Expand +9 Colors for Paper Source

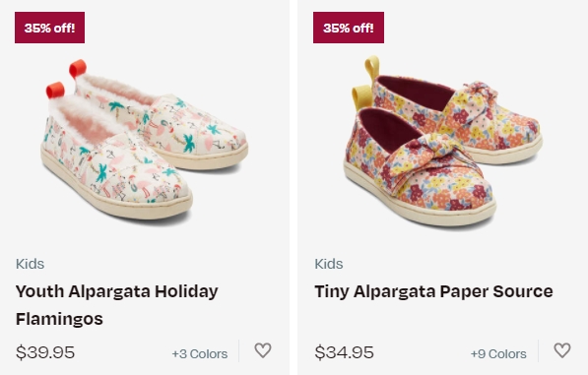pyautogui.click(x=498, y=353)
